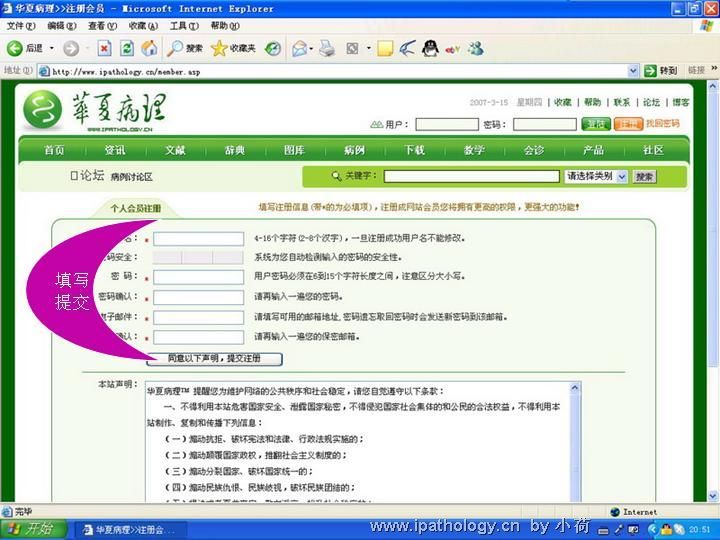Focus the 电子邮件 field

[x=198, y=317]
